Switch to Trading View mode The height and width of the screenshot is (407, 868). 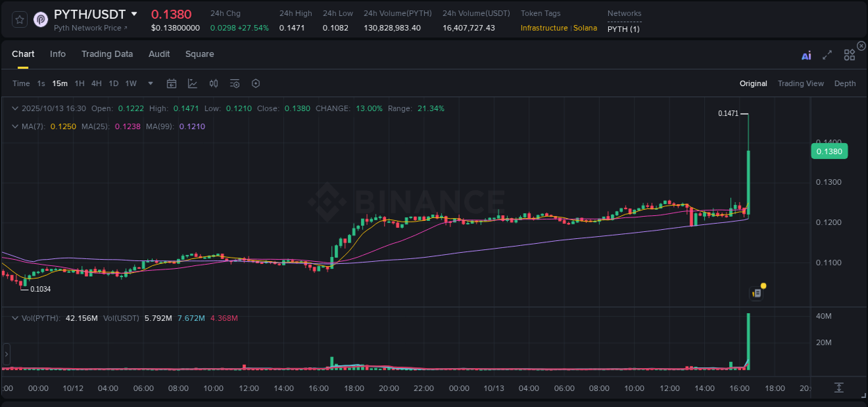pos(801,83)
